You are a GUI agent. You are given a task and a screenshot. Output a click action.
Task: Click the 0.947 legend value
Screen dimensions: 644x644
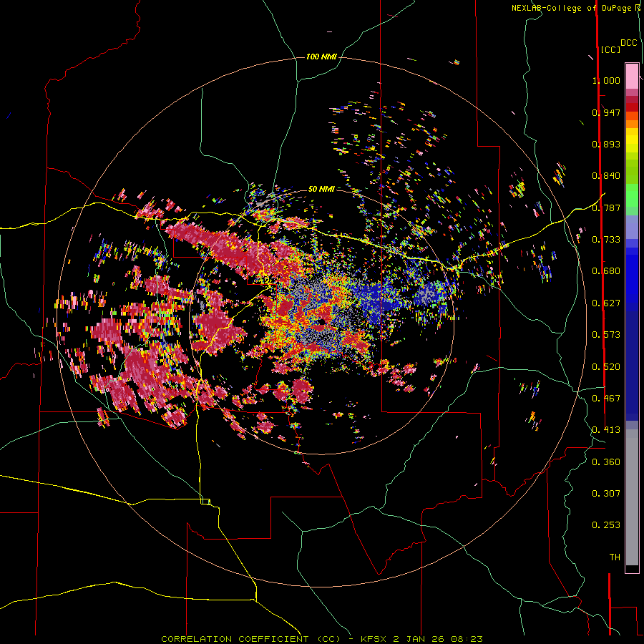[x=606, y=112]
